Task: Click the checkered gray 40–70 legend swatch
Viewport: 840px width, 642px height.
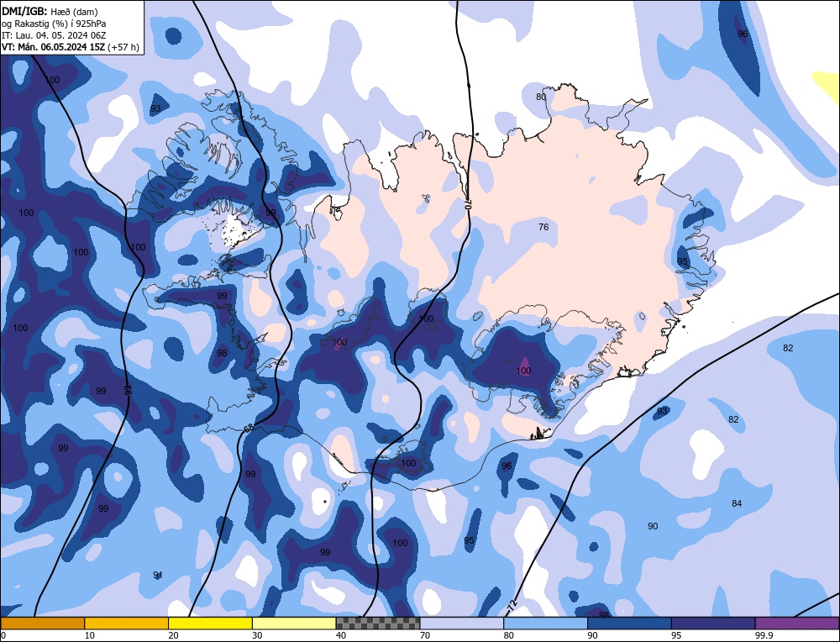Action: point(378,624)
